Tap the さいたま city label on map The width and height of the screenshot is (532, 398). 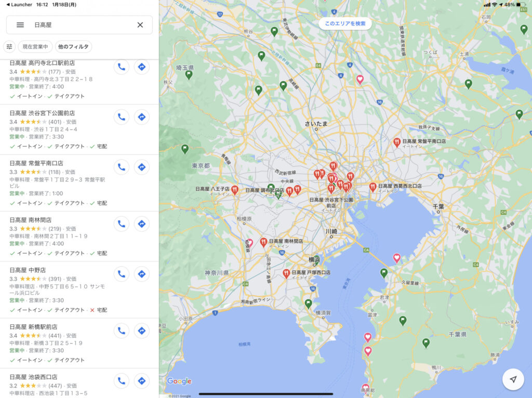click(316, 123)
